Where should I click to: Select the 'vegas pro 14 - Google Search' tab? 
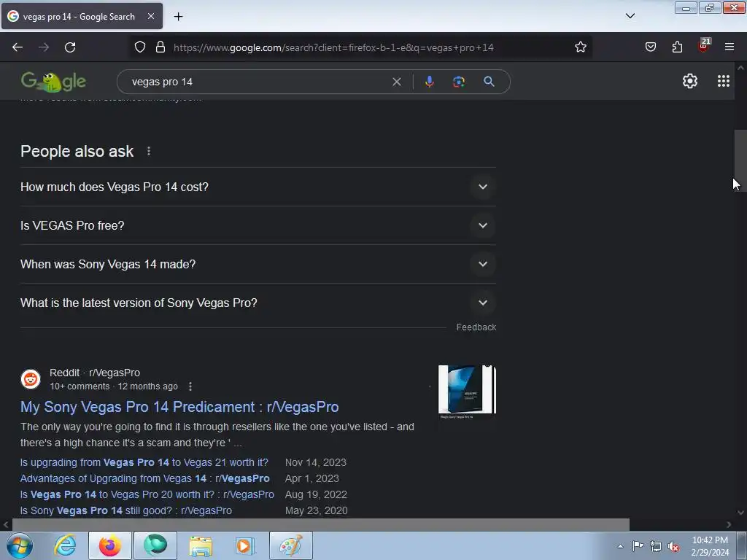[x=82, y=16]
